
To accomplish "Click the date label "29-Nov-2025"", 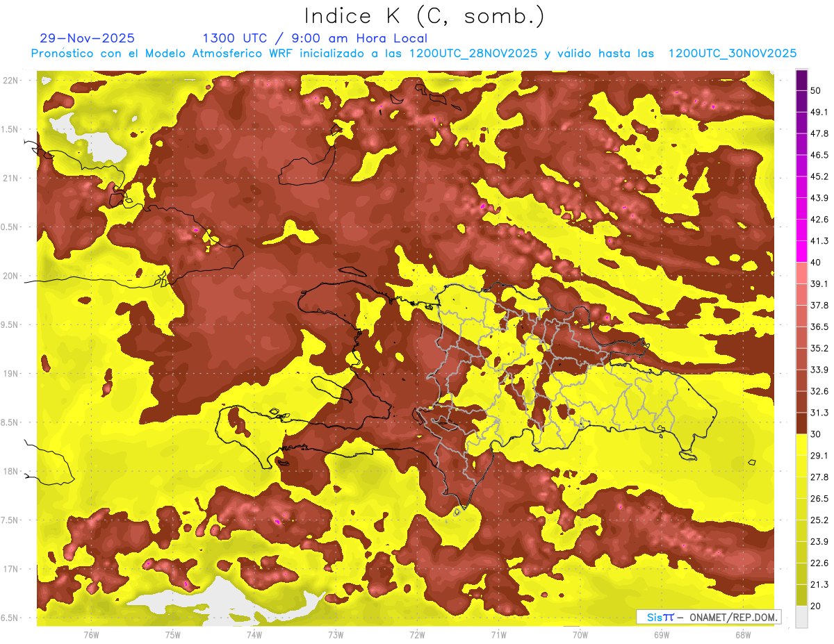I will tap(88, 38).
